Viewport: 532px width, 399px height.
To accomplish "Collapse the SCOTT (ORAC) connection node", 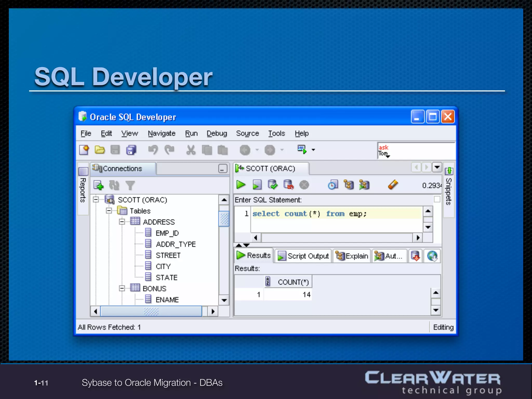I will click(96, 199).
